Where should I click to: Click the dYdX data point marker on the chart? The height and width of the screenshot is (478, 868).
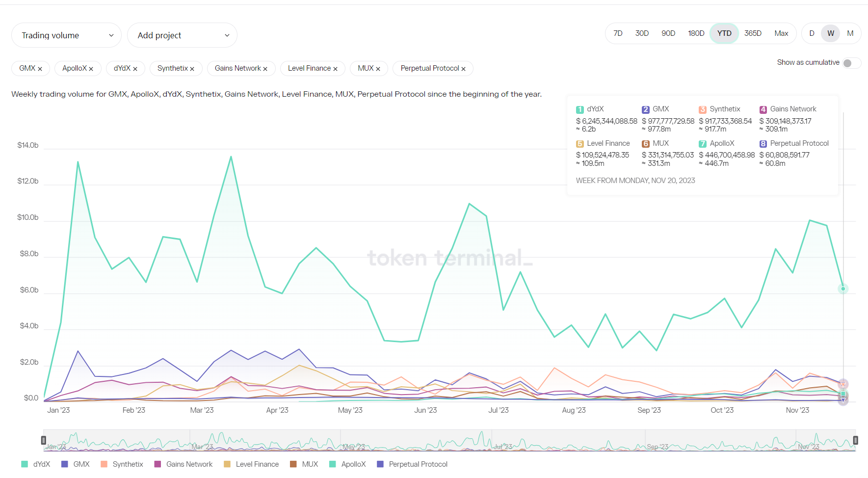tap(843, 289)
